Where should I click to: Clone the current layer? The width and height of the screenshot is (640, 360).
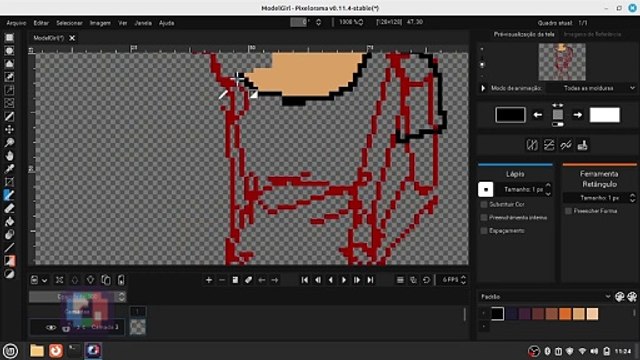click(x=106, y=280)
